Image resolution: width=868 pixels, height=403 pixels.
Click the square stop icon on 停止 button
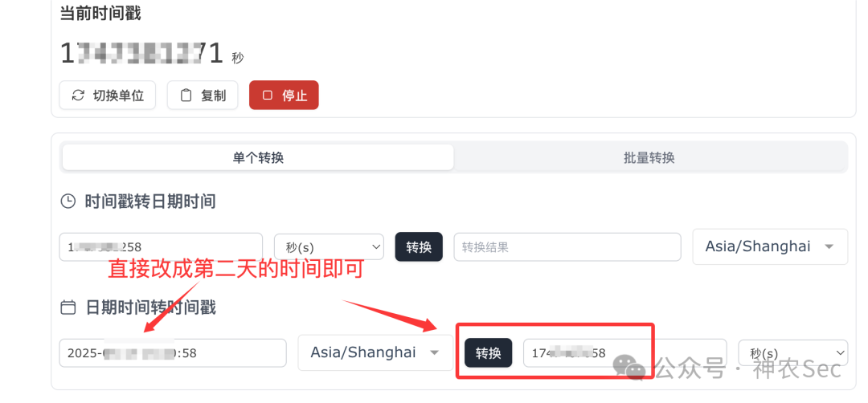tap(268, 95)
